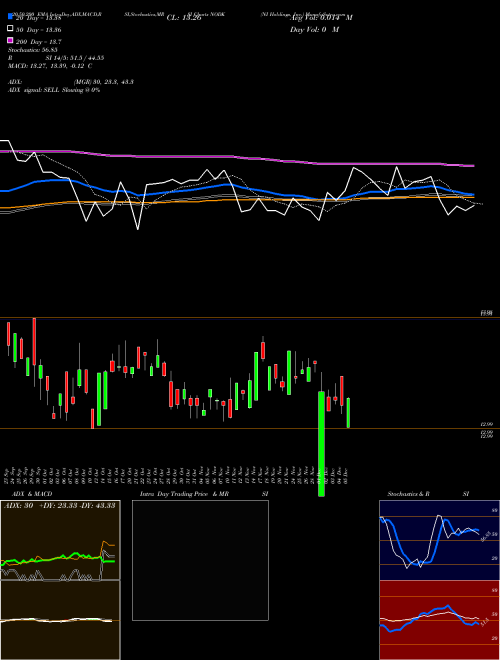Click the white 50 Day EMA legend swatch
500x660 pixels.
pos(11,29)
